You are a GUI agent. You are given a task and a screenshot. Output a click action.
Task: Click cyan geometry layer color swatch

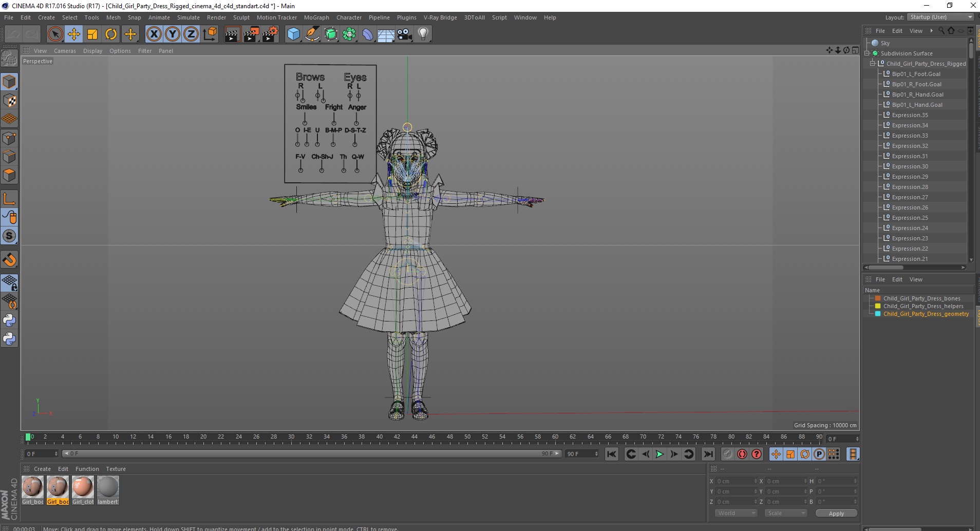point(878,314)
